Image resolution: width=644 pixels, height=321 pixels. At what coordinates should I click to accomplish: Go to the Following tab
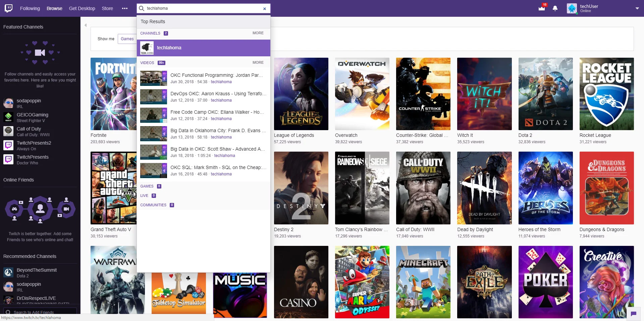(30, 8)
